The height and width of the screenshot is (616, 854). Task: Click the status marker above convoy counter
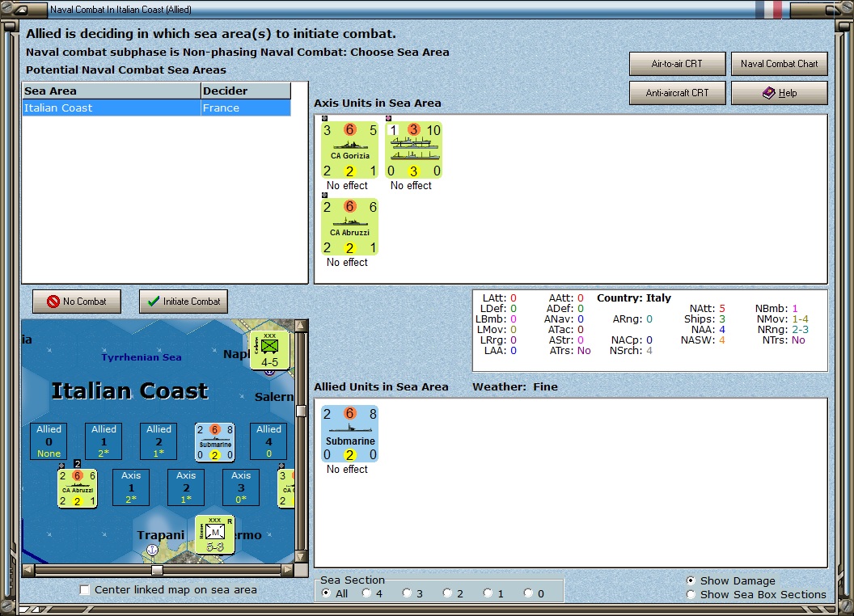(x=388, y=118)
